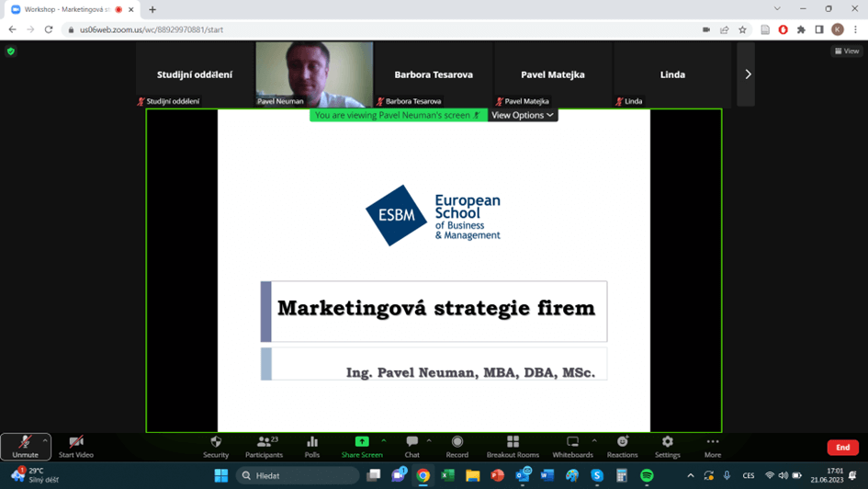The width and height of the screenshot is (868, 489).
Task: Open the Chat panel
Action: point(411,447)
